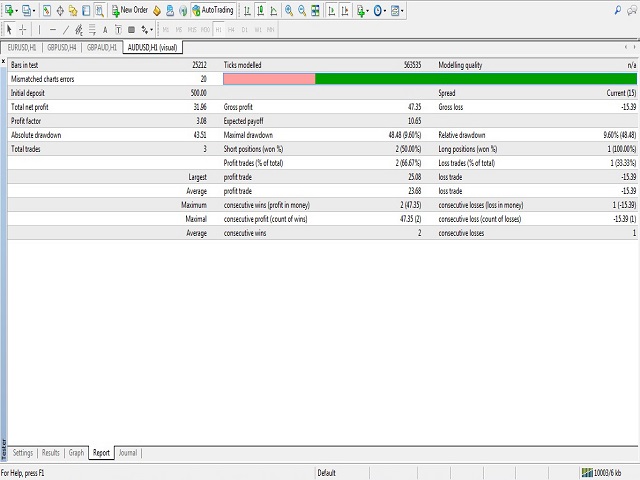Click the New Order toolbar button
This screenshot has height=480, width=640.
(129, 10)
